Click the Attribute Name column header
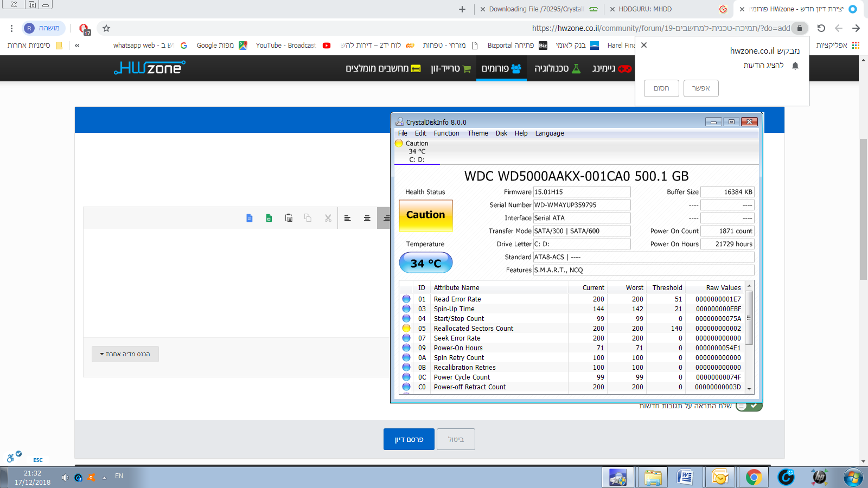This screenshot has height=488, width=868. click(499, 288)
